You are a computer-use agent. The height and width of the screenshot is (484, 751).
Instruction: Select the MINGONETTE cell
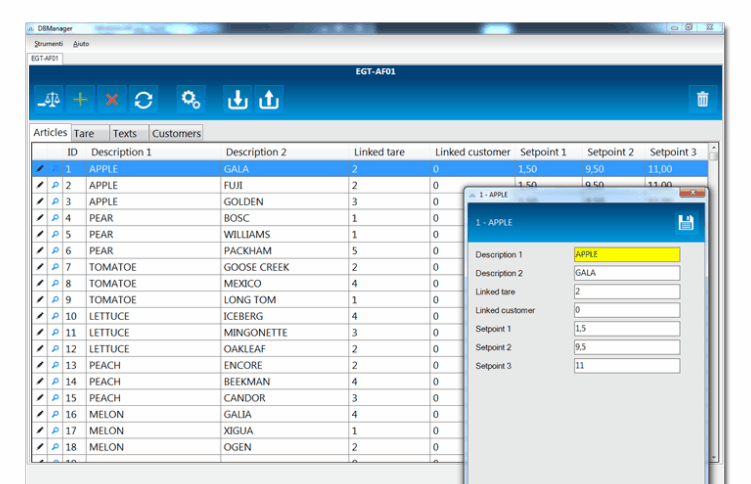[x=284, y=332]
